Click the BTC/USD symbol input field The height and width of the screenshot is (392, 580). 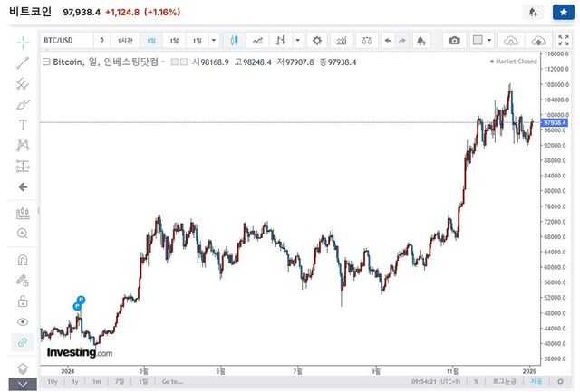coord(66,41)
